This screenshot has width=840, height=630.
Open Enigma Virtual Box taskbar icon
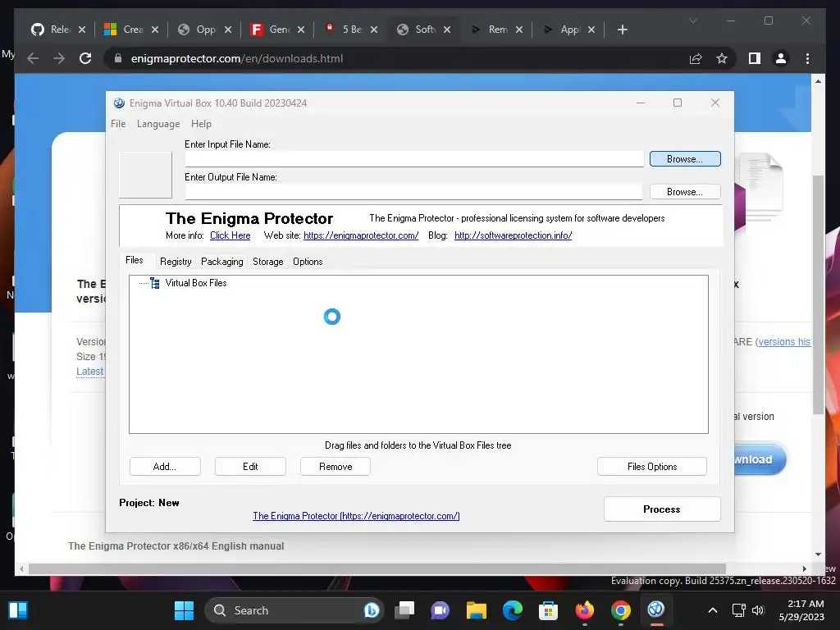click(656, 610)
